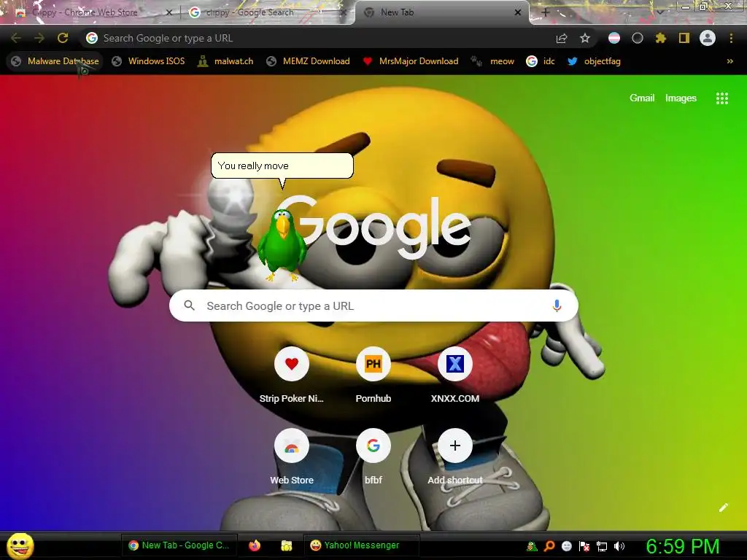Open the malwat.ch bookmark
747x560 pixels.
pos(226,61)
